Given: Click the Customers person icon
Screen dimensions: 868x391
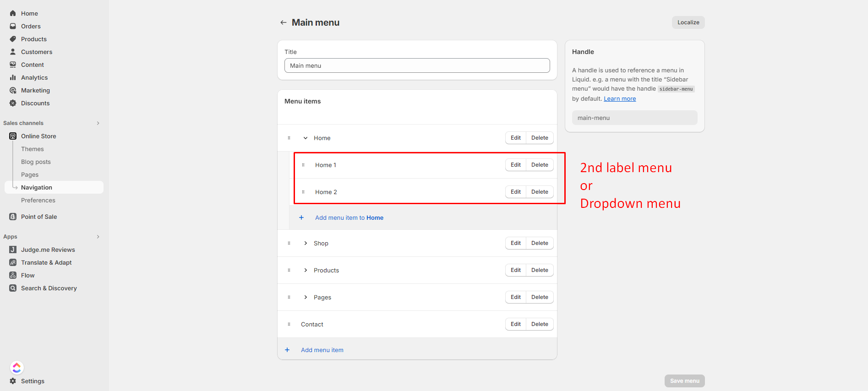Looking at the screenshot, I should click(13, 52).
